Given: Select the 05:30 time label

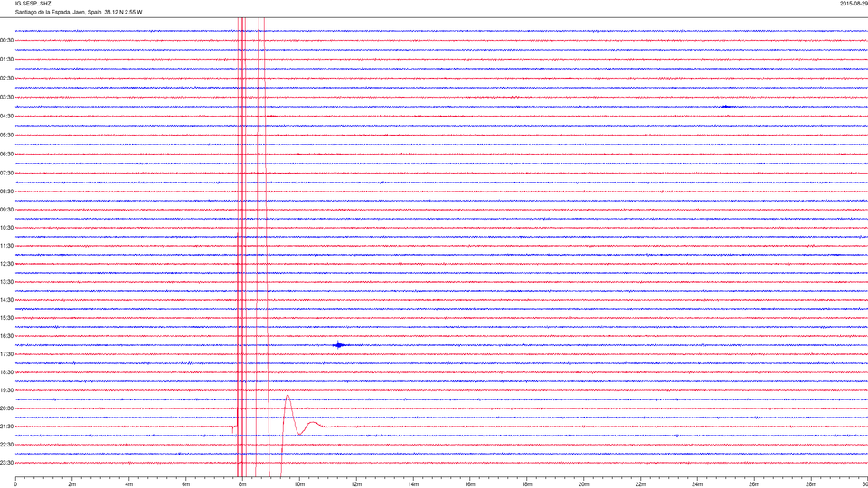Looking at the screenshot, I should pyautogui.click(x=6, y=135).
